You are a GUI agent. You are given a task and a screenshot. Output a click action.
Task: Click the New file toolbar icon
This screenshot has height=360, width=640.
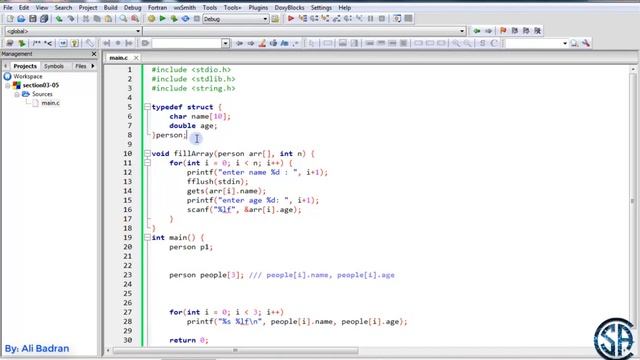10,19
